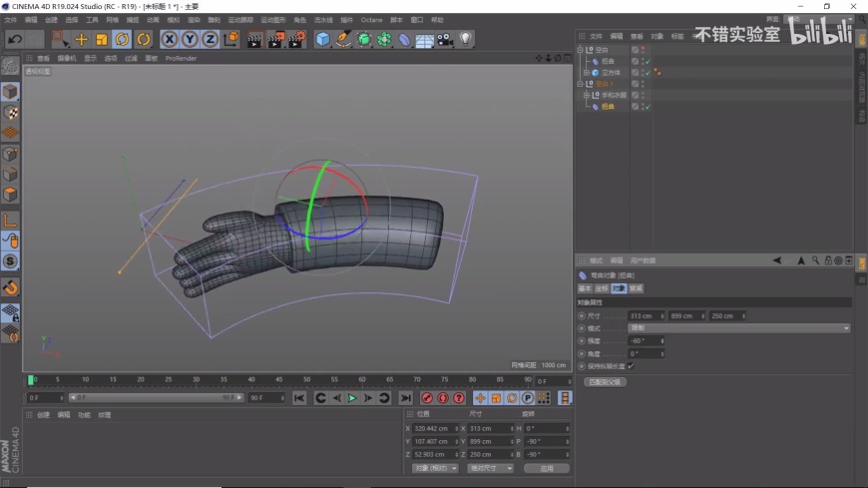Click the Record Active Objects keyframe button

click(427, 398)
